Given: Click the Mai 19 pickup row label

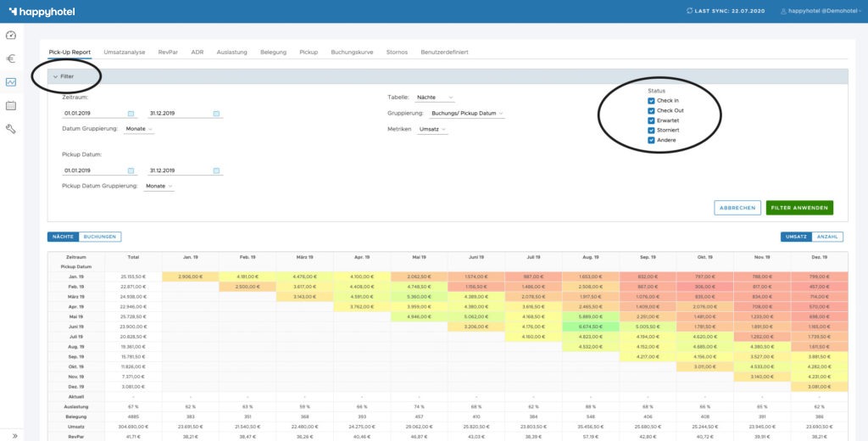Looking at the screenshot, I should 75,317.
